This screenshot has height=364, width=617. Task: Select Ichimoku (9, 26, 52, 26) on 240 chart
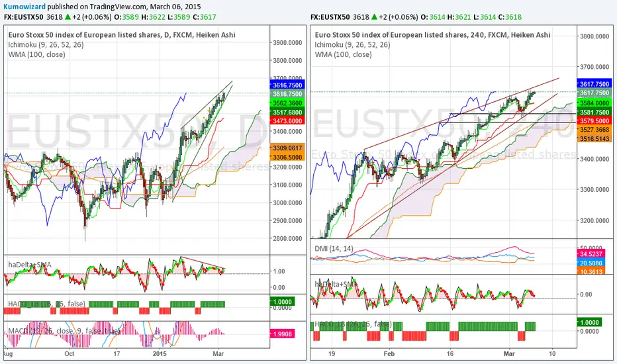pyautogui.click(x=353, y=44)
